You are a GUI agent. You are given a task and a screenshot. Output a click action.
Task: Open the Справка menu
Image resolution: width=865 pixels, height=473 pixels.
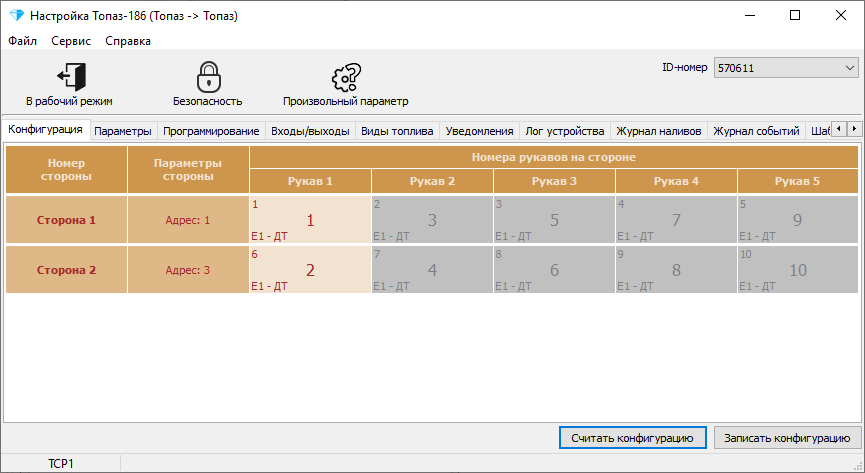[128, 41]
